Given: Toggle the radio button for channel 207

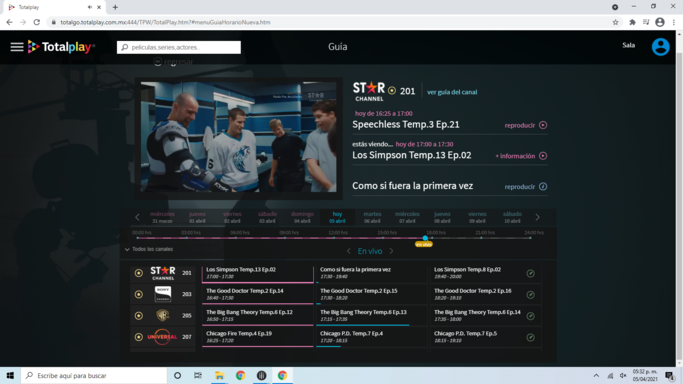Looking at the screenshot, I should pos(139,337).
